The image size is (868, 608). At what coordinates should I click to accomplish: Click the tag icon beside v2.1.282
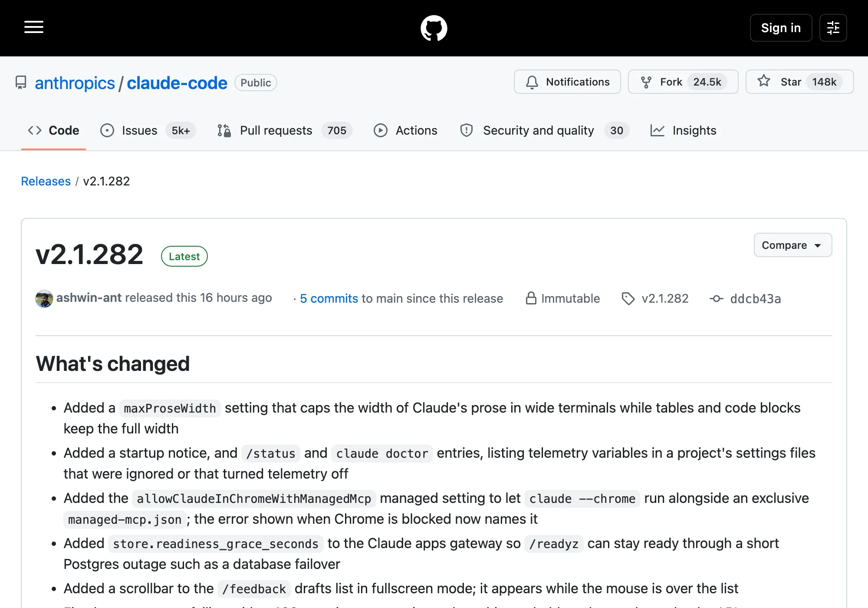[628, 298]
